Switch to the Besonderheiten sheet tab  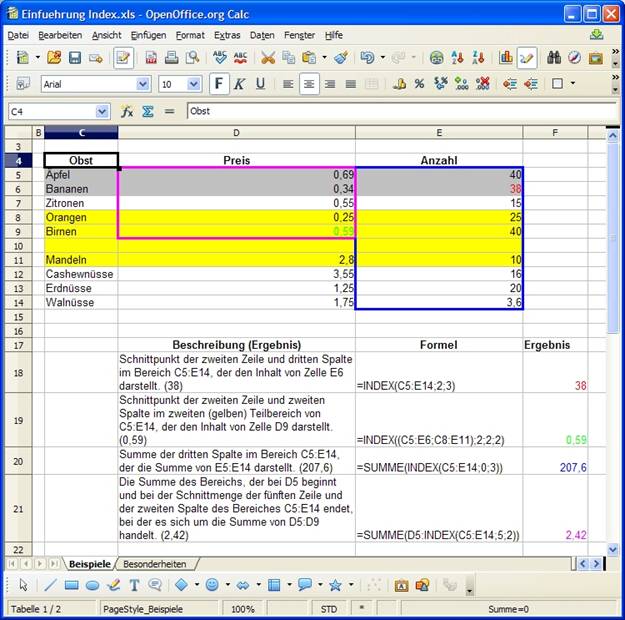pos(154,565)
